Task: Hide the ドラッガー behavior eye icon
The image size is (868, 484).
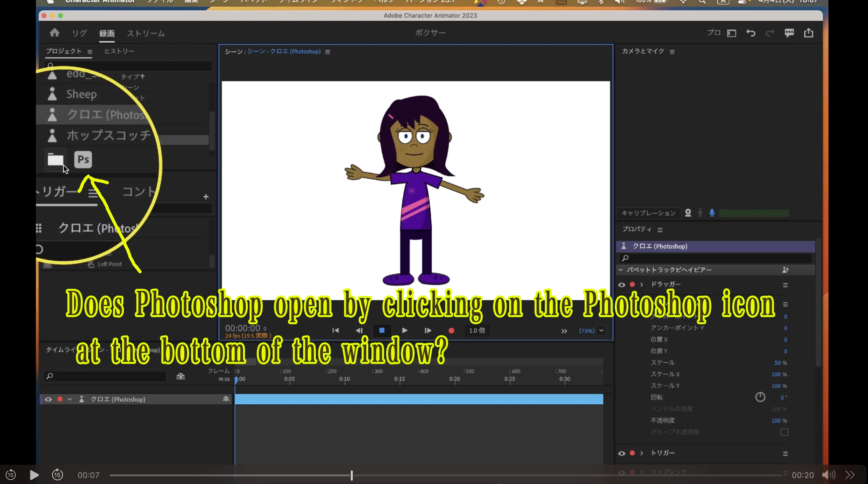Action: point(622,285)
